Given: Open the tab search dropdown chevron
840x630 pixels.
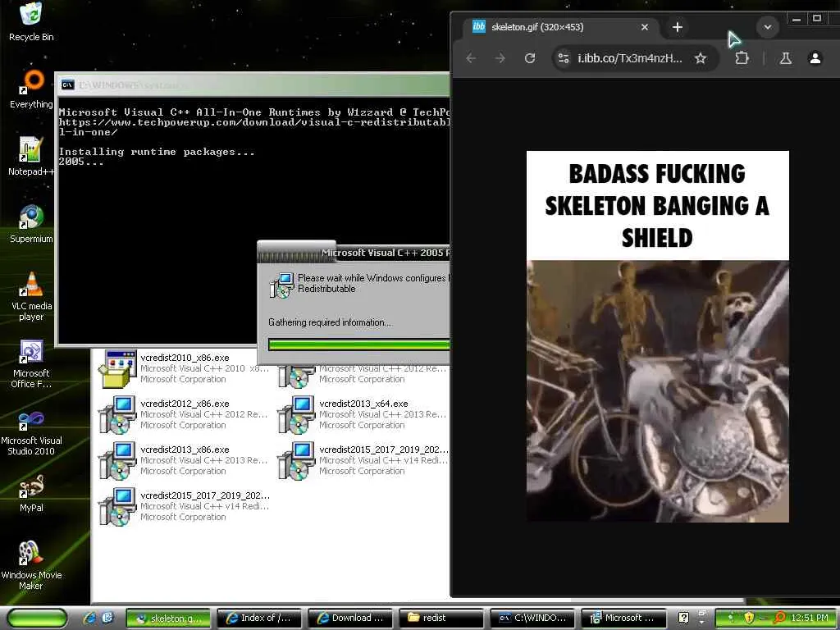Looking at the screenshot, I should [767, 27].
